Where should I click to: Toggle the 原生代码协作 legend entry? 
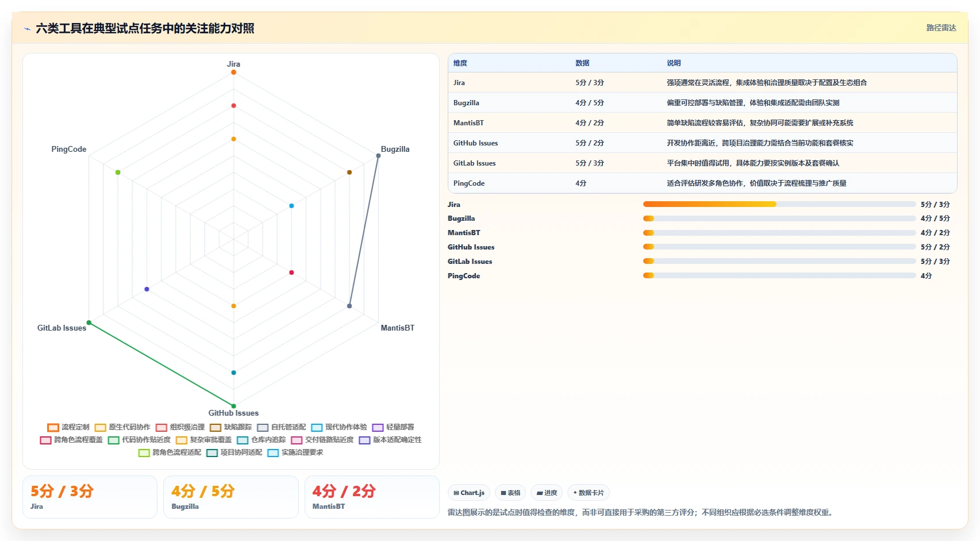122,427
